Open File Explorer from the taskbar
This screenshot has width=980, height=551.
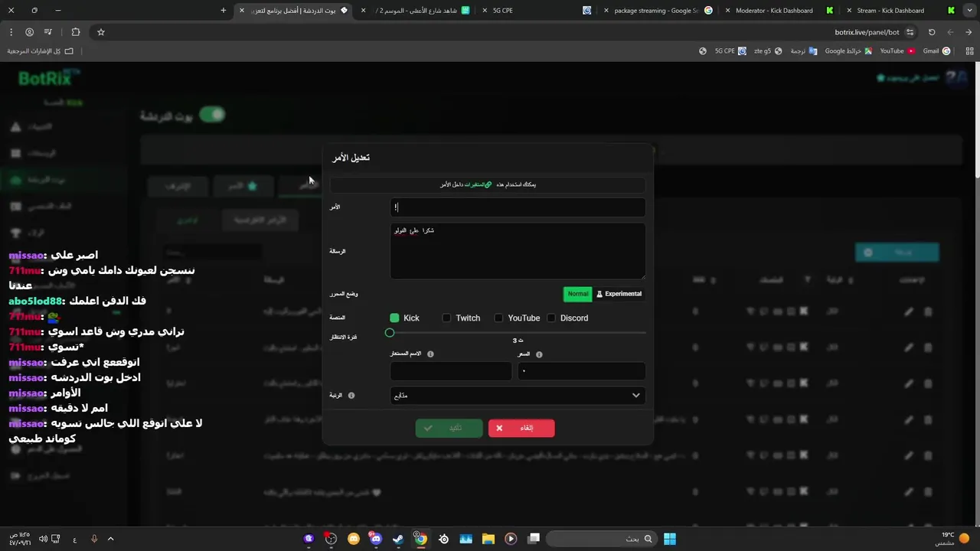click(488, 539)
